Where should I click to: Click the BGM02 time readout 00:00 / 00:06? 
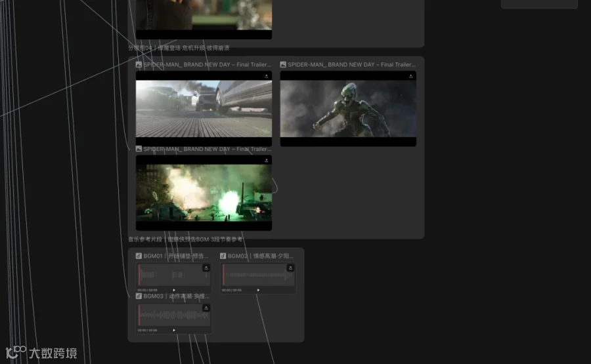pos(232,291)
